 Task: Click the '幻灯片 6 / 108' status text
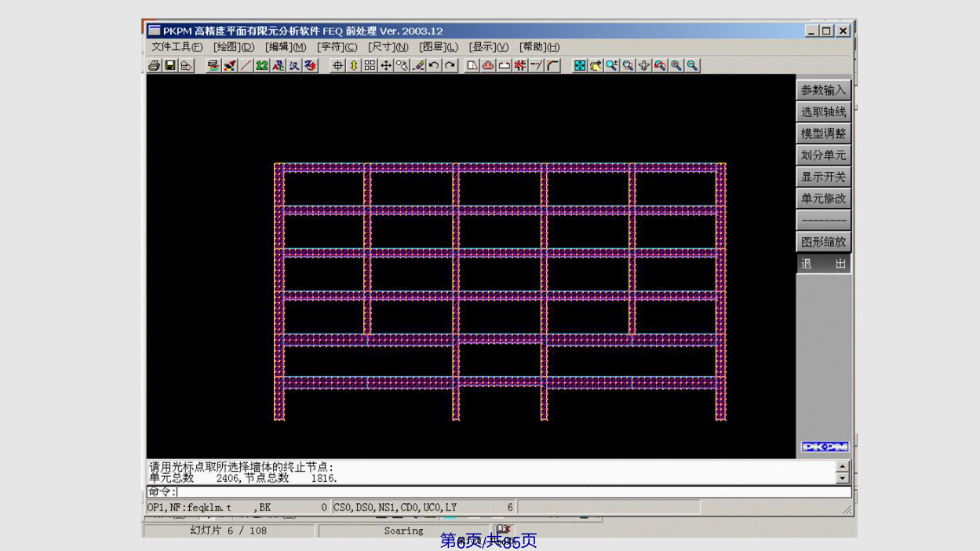(x=228, y=531)
